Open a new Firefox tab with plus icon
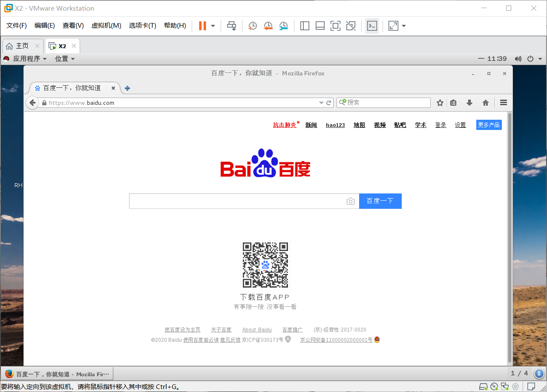The width and height of the screenshot is (547, 392). point(127,88)
